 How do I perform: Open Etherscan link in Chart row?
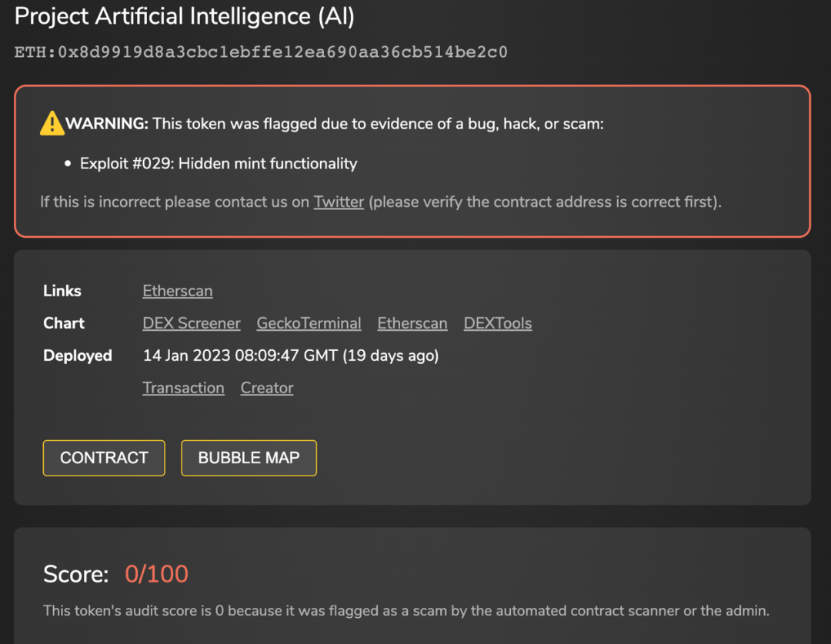click(x=412, y=323)
